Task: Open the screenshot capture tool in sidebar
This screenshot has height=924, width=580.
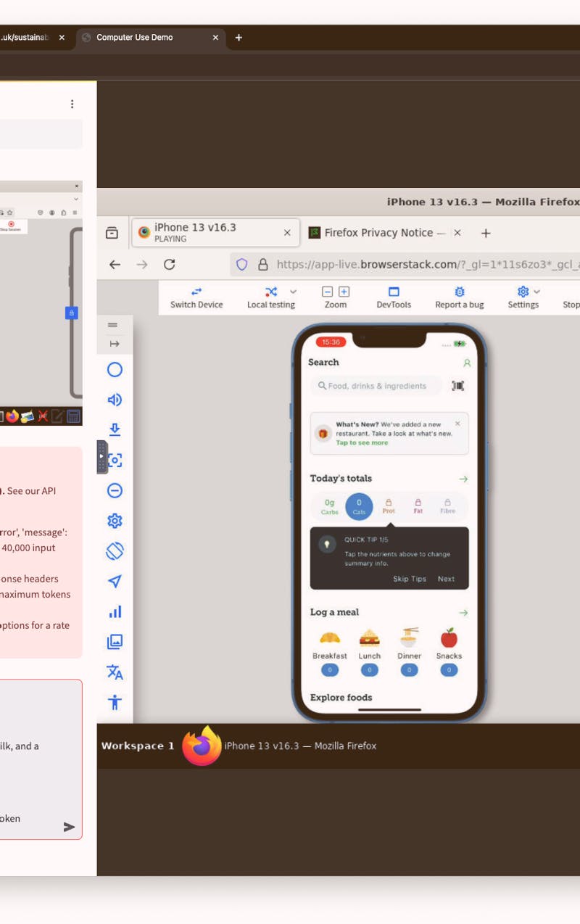Action: (115, 459)
